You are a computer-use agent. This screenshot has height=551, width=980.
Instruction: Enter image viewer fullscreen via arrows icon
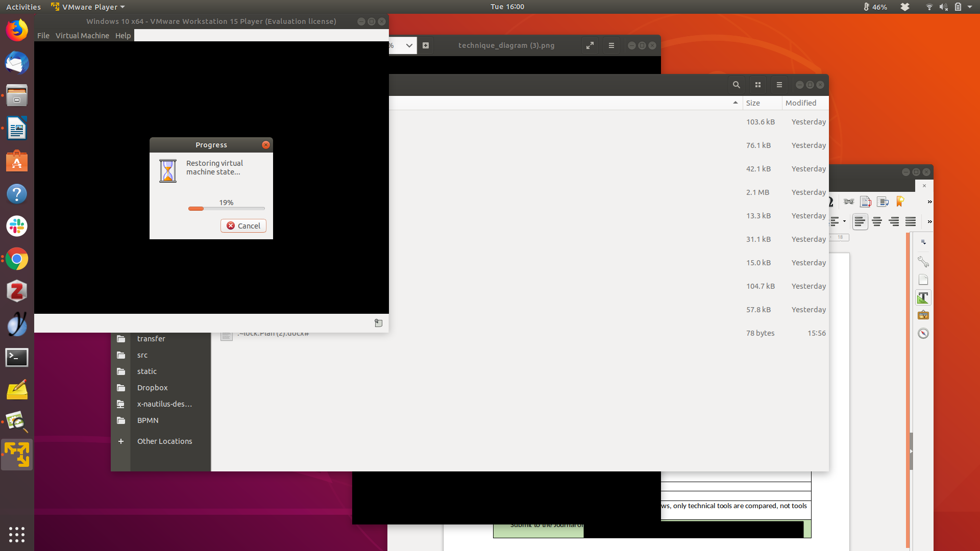tap(590, 45)
